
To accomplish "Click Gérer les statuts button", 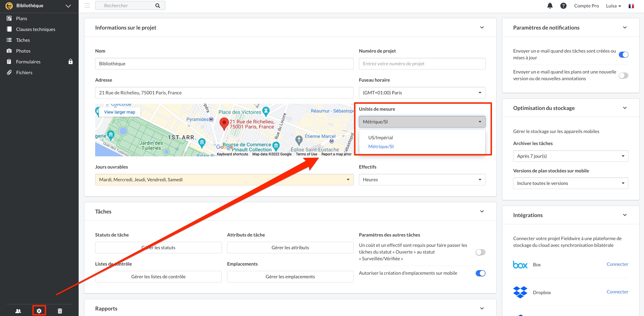I will point(158,247).
